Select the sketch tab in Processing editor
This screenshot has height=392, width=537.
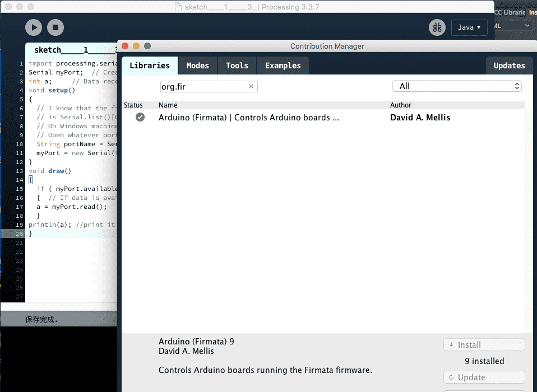[72, 50]
